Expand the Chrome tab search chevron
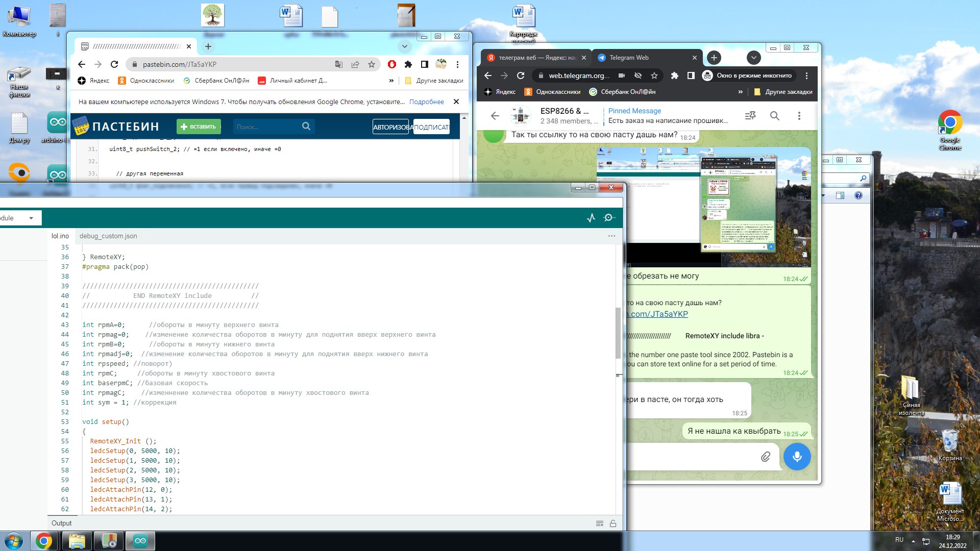The image size is (980, 551). pyautogui.click(x=404, y=46)
